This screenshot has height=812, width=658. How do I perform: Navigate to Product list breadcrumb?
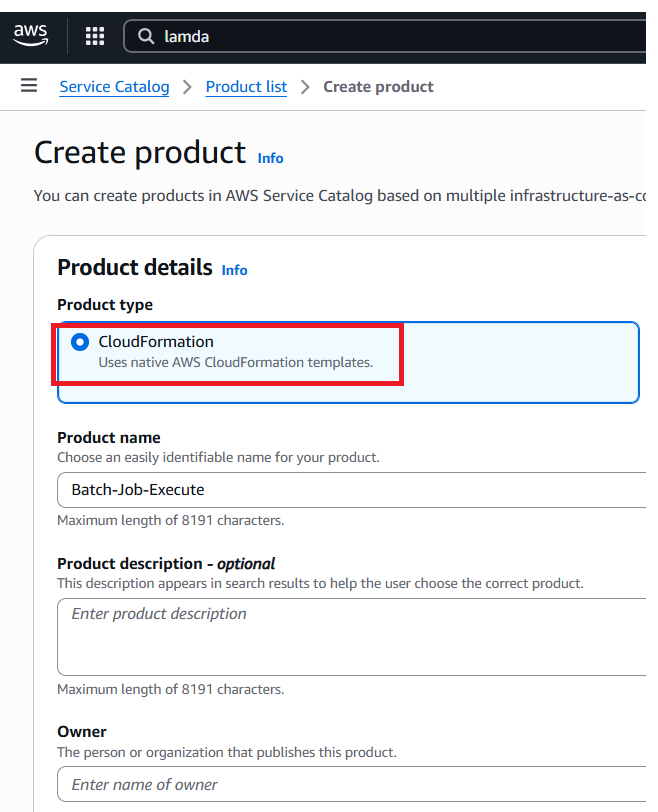[246, 87]
